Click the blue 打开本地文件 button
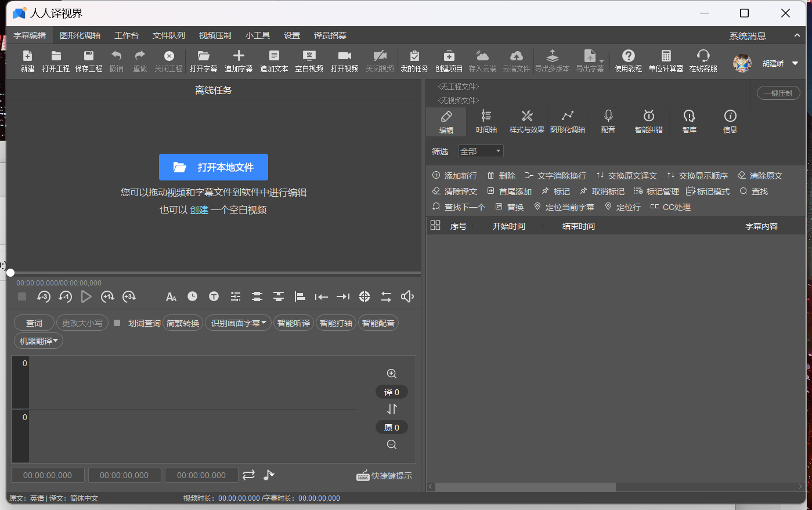 214,167
